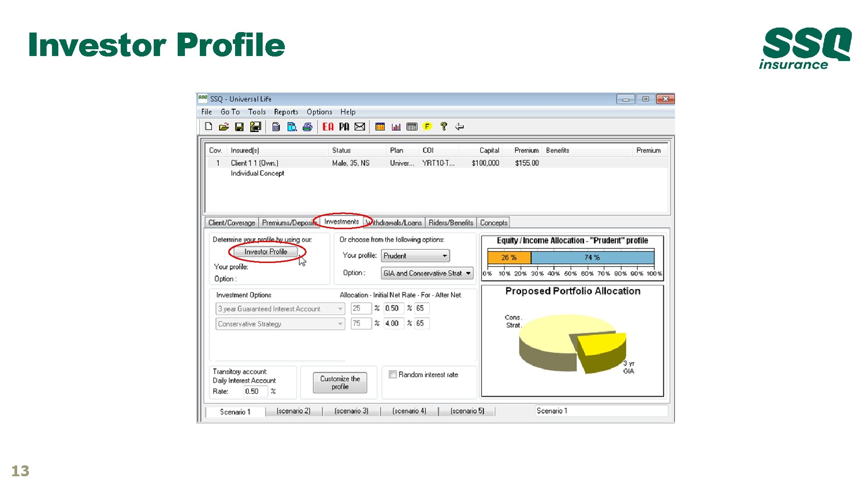The height and width of the screenshot is (488, 868).
Task: Open the Reports menu
Action: [x=286, y=112]
